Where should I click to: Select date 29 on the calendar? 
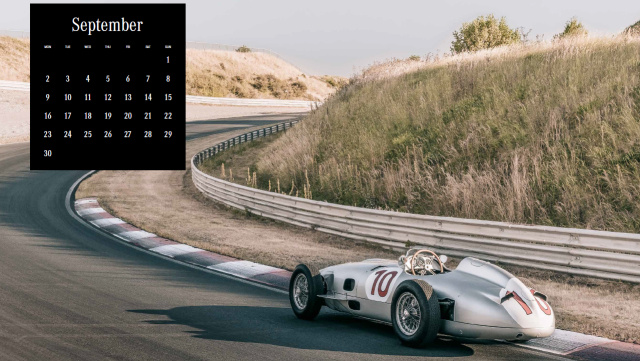point(168,134)
